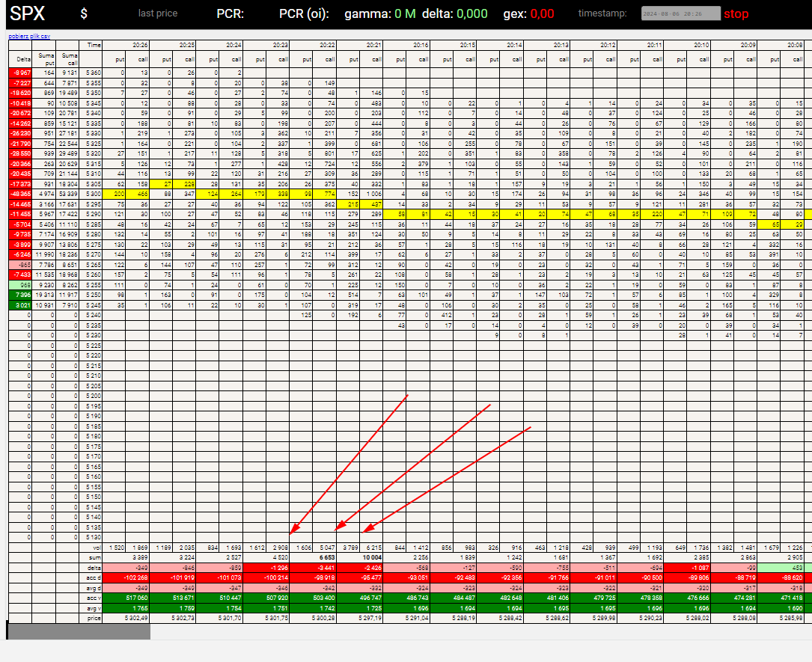Click the 5 300 strike cell
Viewport: 812px width, 662px height.
[91, 194]
